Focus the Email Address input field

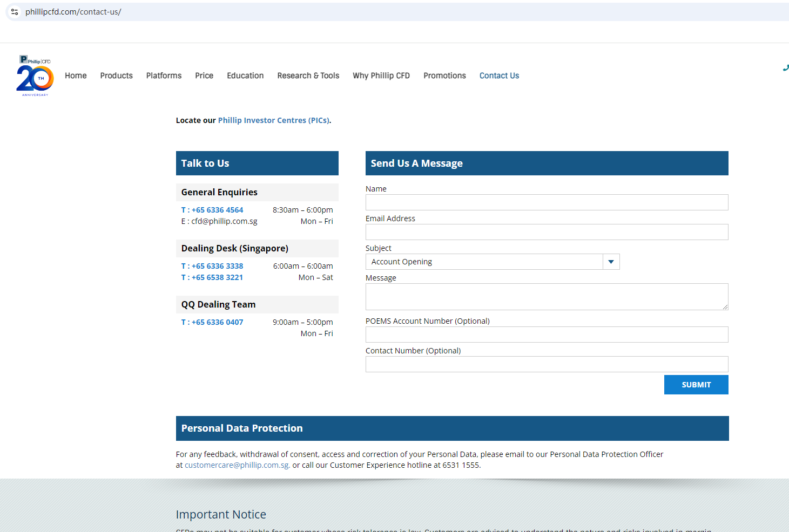547,232
